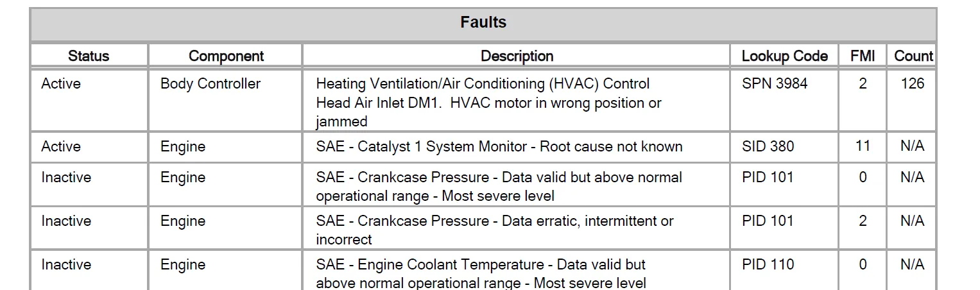Select the Body Controller component cell
980x290 pixels.
211,83
